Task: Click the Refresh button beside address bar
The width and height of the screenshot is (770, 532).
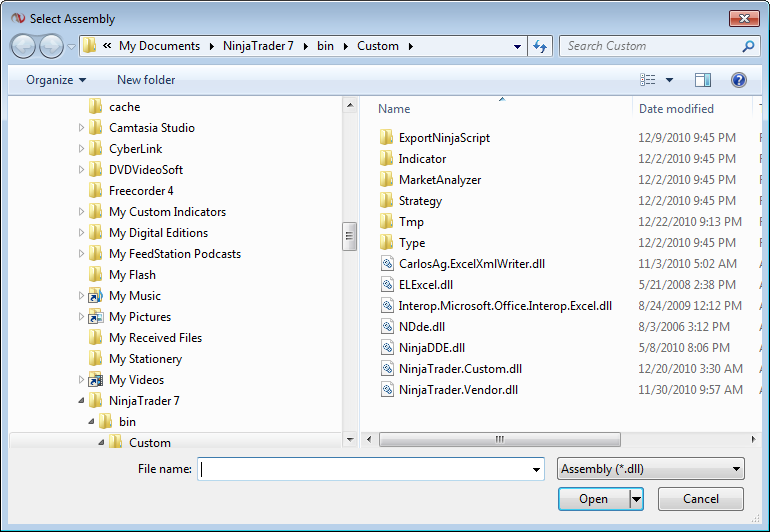Action: click(x=541, y=46)
